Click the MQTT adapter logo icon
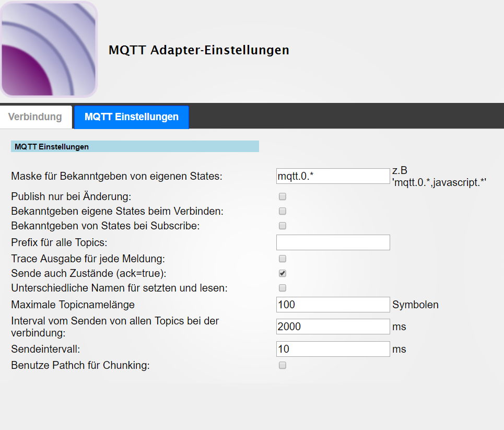504x430 pixels. (x=49, y=49)
